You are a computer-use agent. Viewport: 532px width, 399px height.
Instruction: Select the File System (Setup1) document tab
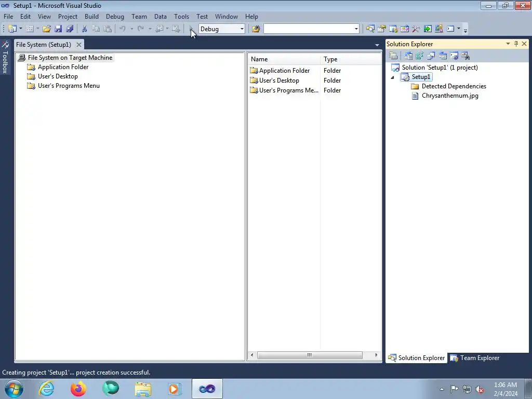click(44, 45)
